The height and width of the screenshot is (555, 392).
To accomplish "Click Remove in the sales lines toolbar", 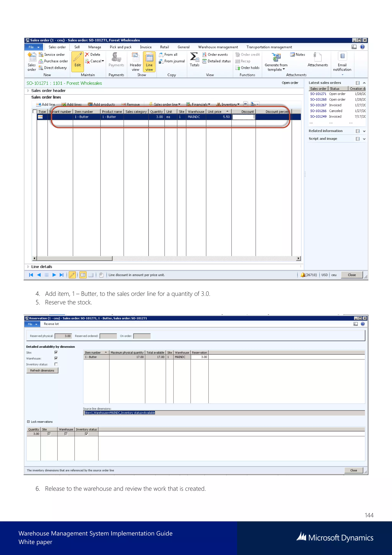I will 131,104.
